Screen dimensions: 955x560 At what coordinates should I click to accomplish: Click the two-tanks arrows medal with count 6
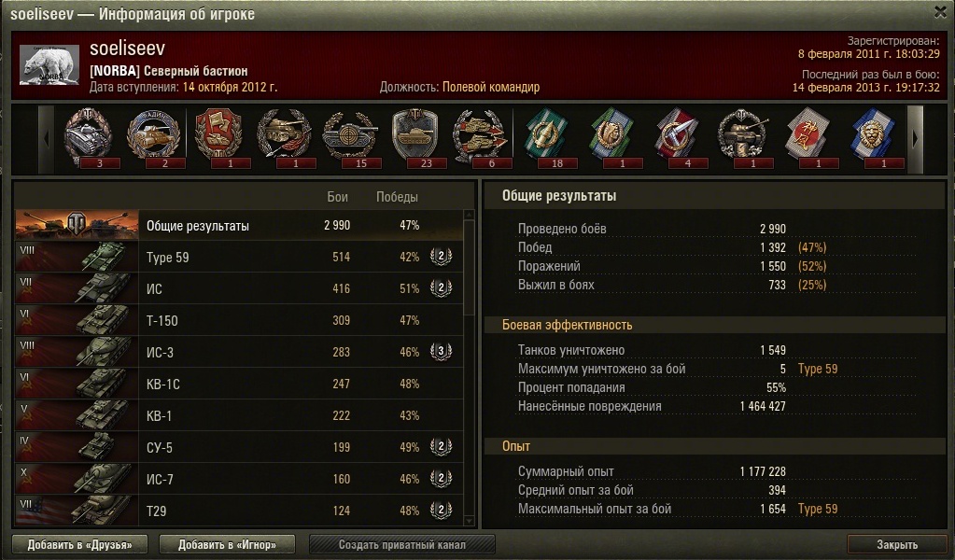pyautogui.click(x=481, y=134)
